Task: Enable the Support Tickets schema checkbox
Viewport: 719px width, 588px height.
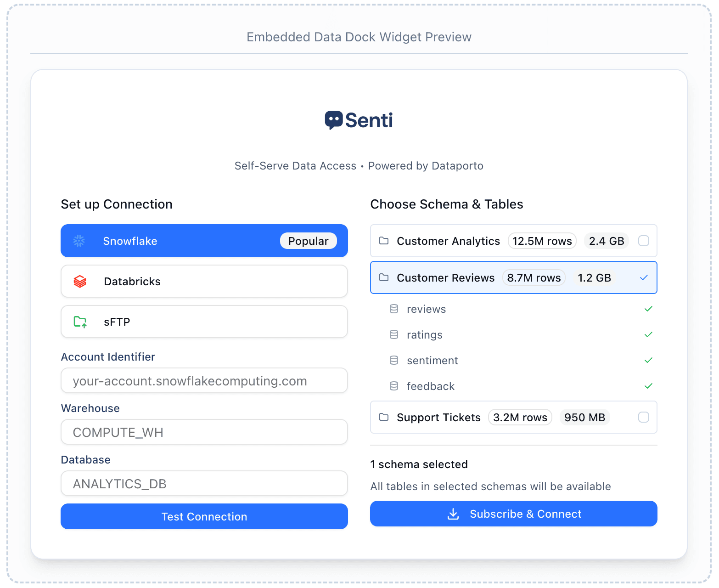Action: [x=644, y=417]
